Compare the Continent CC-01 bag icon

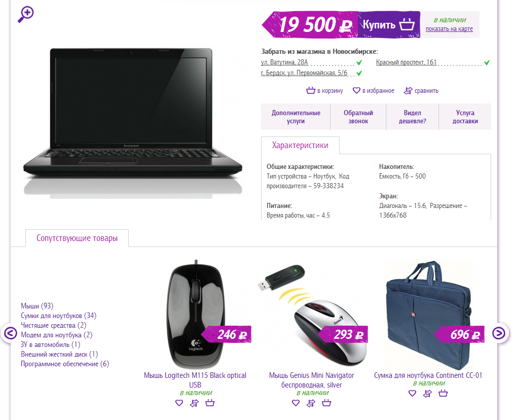[427, 393]
